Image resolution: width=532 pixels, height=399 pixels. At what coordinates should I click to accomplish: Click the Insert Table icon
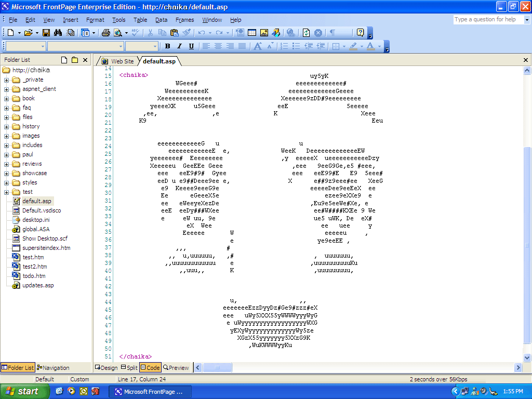click(x=252, y=33)
